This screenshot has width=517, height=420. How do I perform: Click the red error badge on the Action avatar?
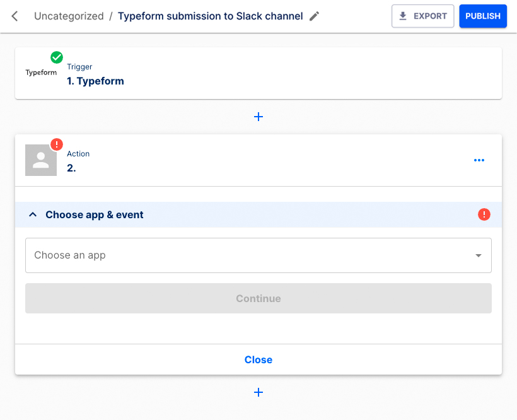(x=56, y=144)
